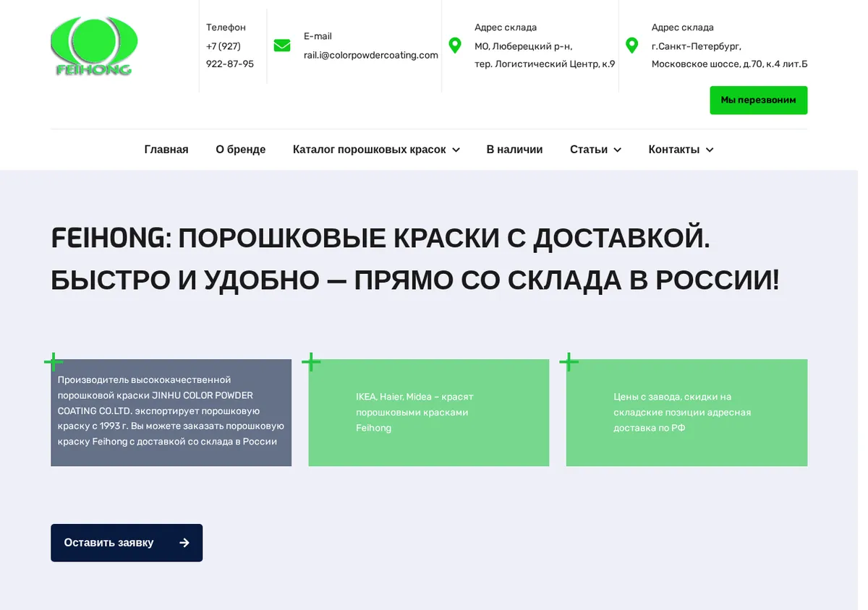Viewport: 868px width, 610px height.
Task: Open the О бренде menu item
Action: 241,150
